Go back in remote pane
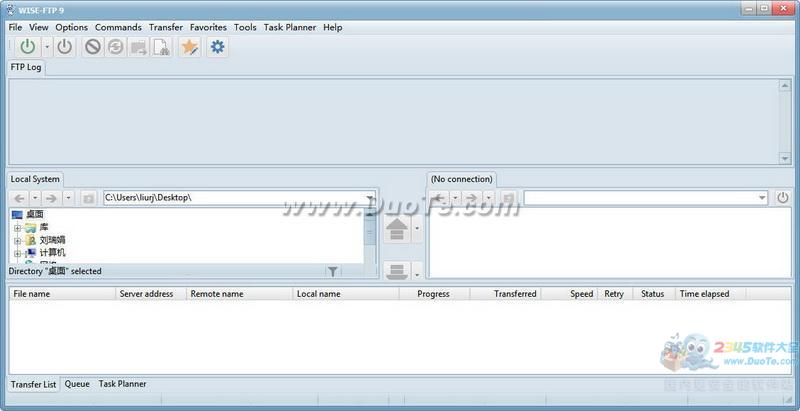This screenshot has height=411, width=800. [x=439, y=198]
